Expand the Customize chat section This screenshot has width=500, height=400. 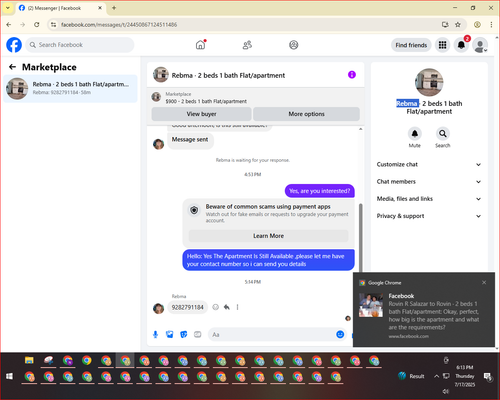(429, 164)
